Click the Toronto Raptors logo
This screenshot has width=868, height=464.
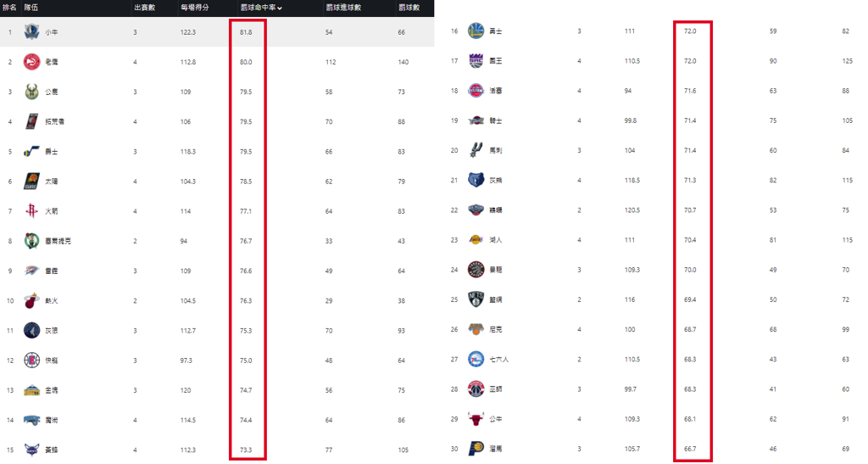(x=476, y=270)
